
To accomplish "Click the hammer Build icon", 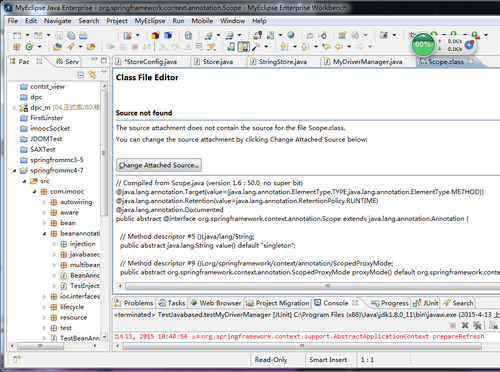I will coord(256,47).
